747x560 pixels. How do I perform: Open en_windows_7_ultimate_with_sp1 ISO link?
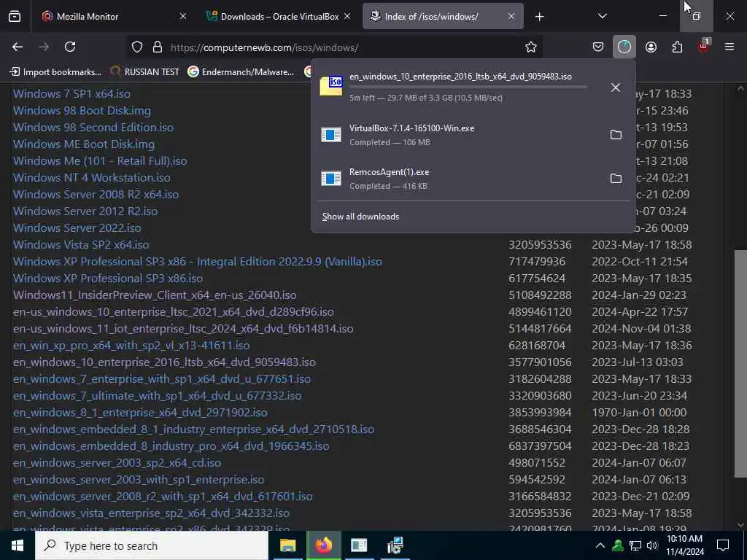(x=158, y=396)
